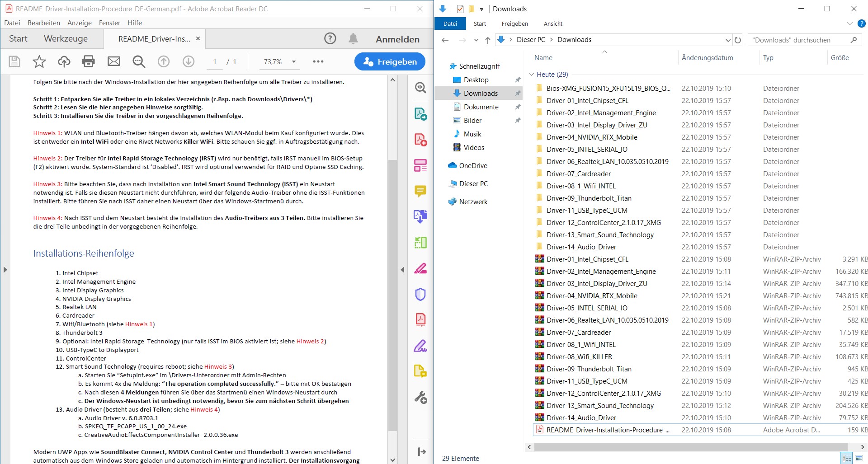Open the zoom search tool in right pane

(420, 88)
